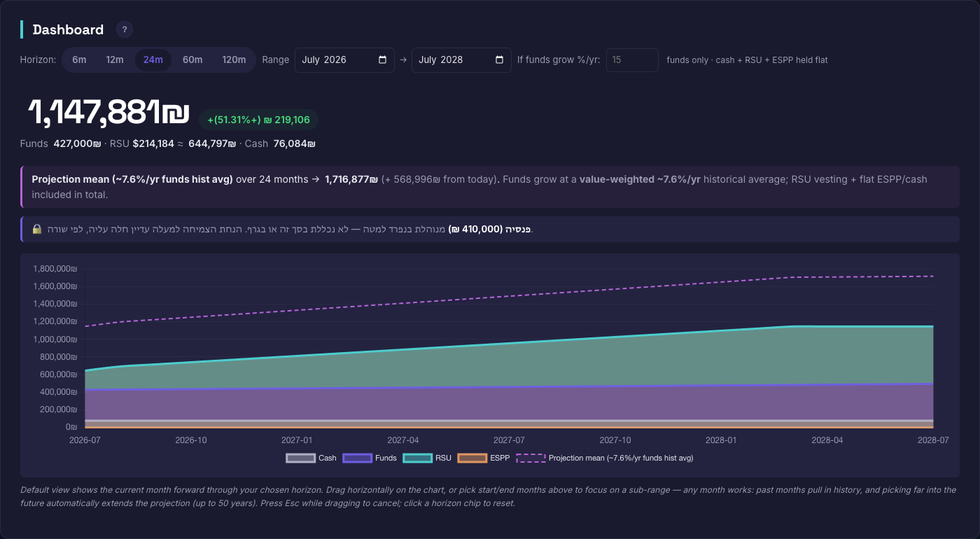The height and width of the screenshot is (539, 980).
Task: Click the 2027-07 marker on chart axis
Action: (509, 441)
